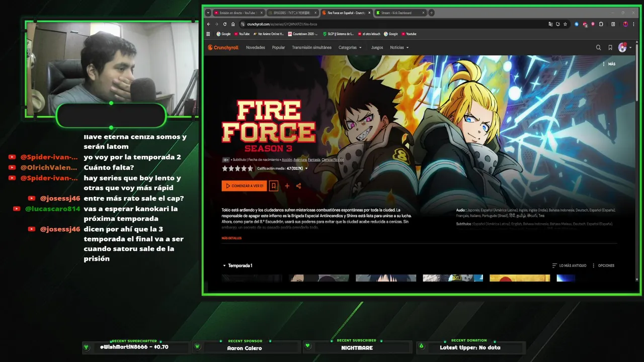Open the translate page icon in address bar
Viewport: 644px width, 362px height.
tap(550, 24)
